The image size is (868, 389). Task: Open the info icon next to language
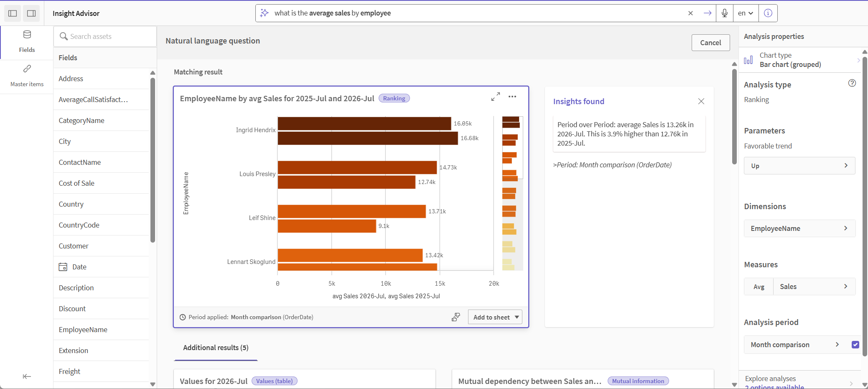768,13
